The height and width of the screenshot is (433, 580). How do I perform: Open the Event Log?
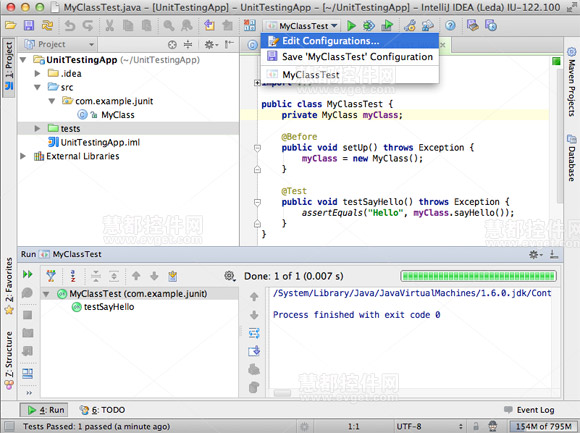(x=529, y=410)
